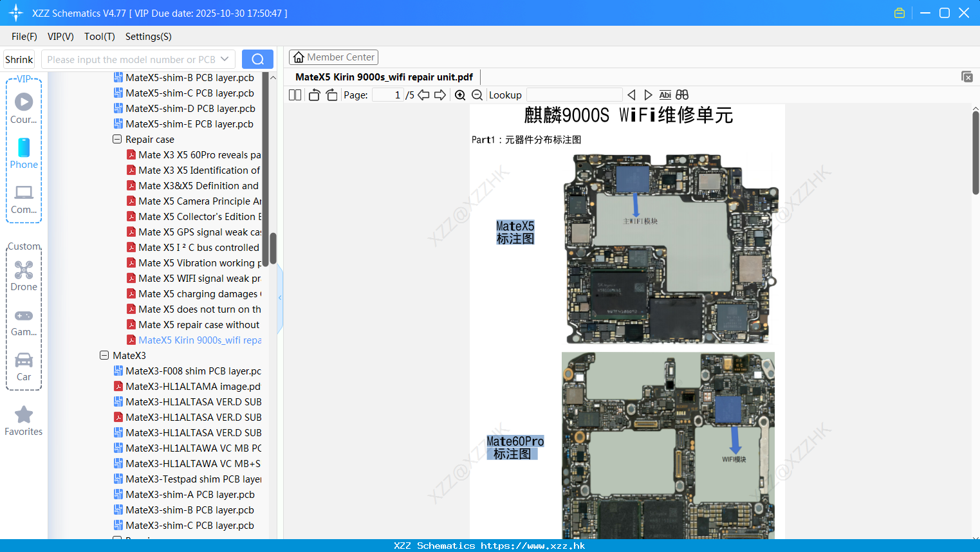Rotate the page counterclockwise
The width and height of the screenshot is (980, 552).
click(x=314, y=95)
